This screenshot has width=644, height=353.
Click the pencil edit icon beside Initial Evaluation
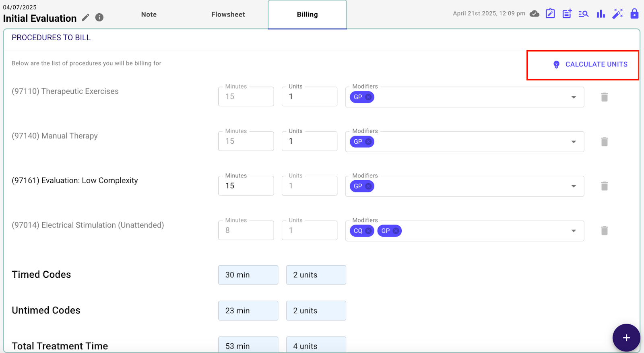click(85, 17)
